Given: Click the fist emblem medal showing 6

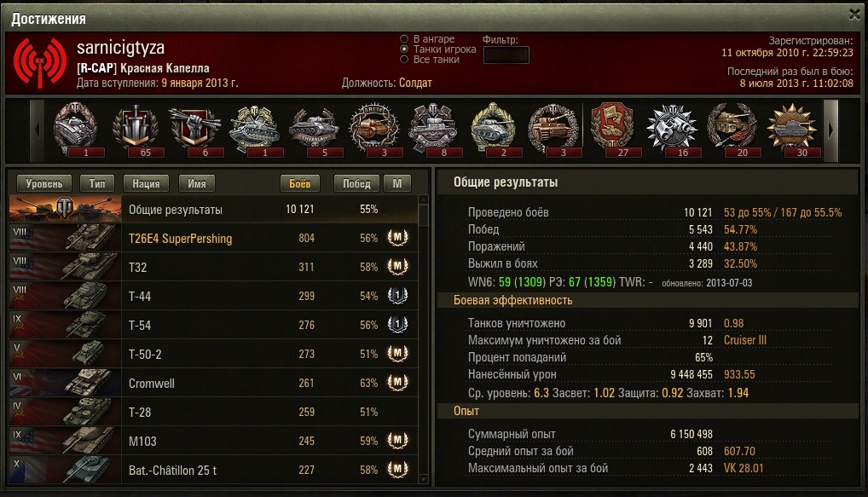Looking at the screenshot, I should tap(195, 130).
